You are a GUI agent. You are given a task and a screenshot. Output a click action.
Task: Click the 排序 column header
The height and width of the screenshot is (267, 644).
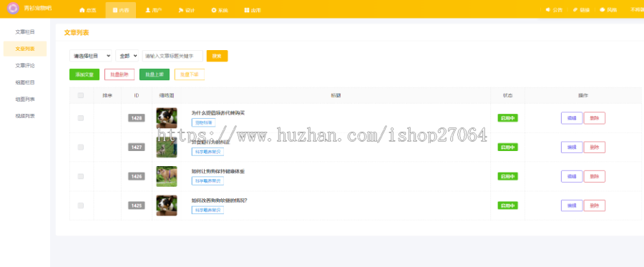[x=107, y=95]
